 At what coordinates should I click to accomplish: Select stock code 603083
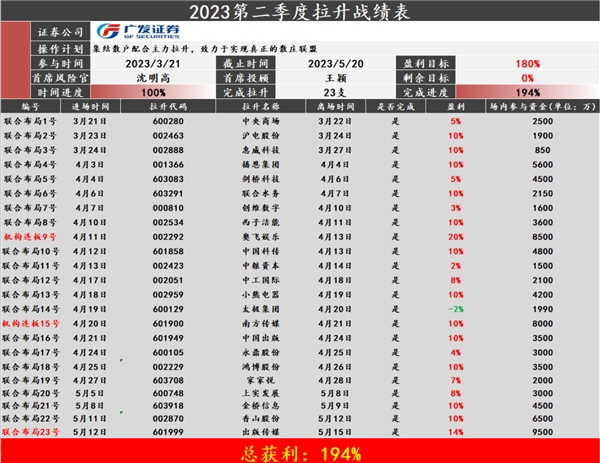pyautogui.click(x=168, y=179)
